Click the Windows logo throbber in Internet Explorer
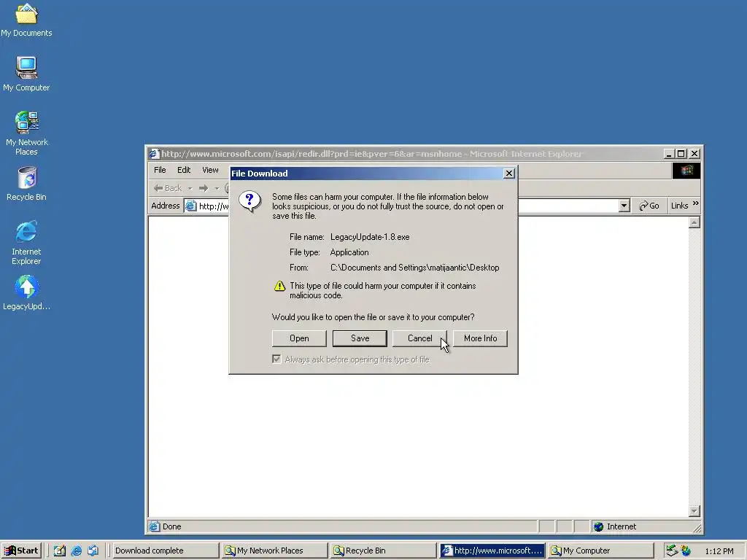This screenshot has width=747, height=560. pyautogui.click(x=686, y=171)
